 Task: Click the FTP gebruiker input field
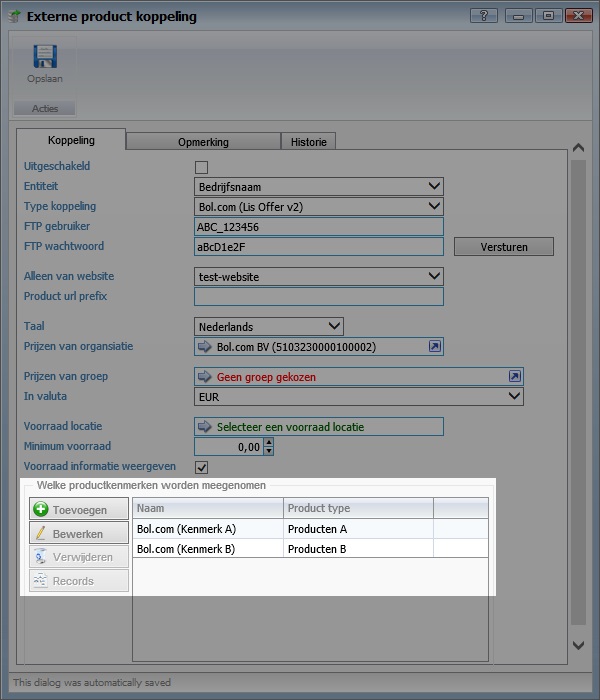tap(318, 227)
